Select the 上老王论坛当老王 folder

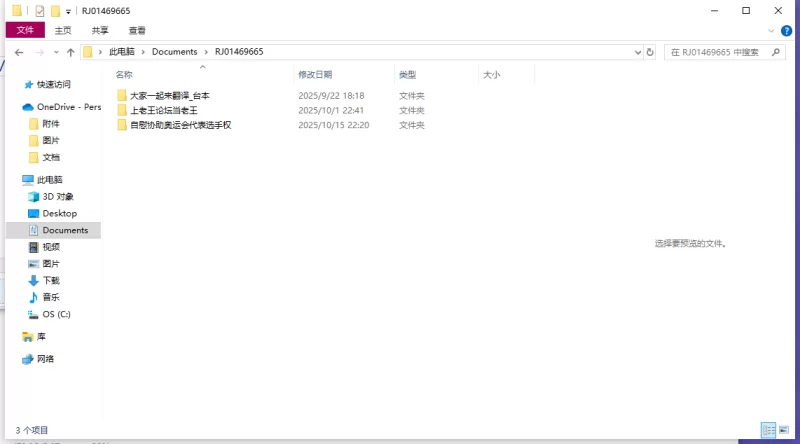point(164,110)
